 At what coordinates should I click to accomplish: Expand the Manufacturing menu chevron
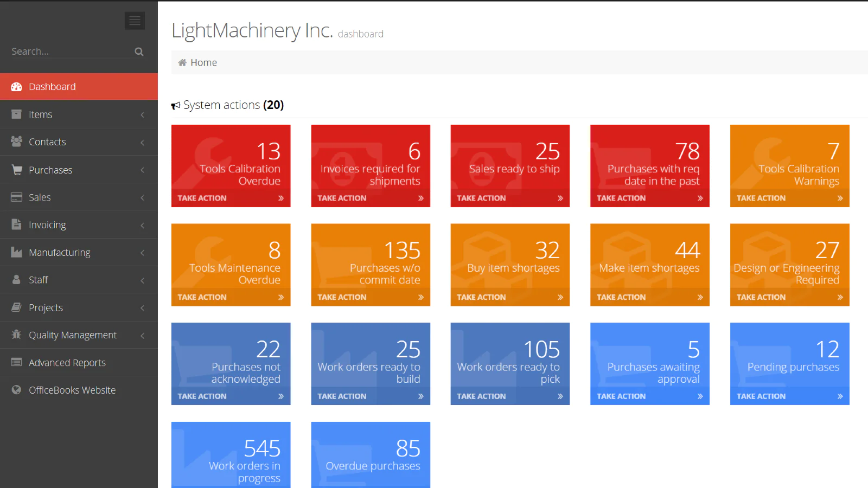tap(142, 253)
